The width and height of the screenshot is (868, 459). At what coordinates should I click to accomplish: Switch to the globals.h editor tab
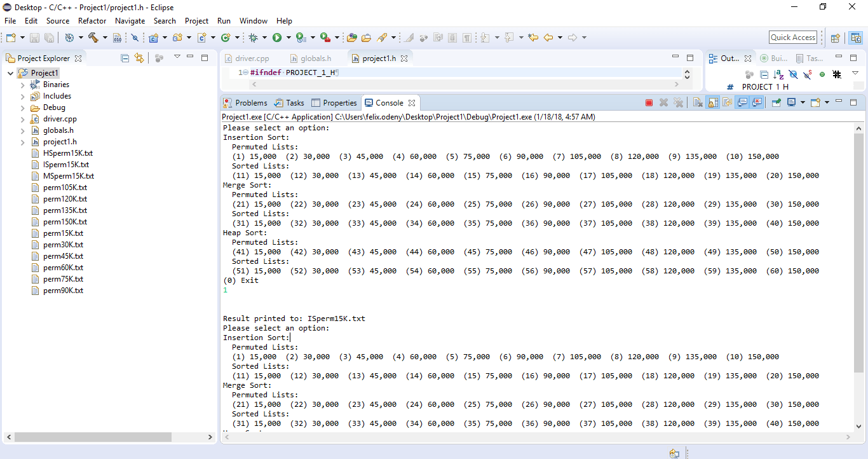[x=310, y=58]
